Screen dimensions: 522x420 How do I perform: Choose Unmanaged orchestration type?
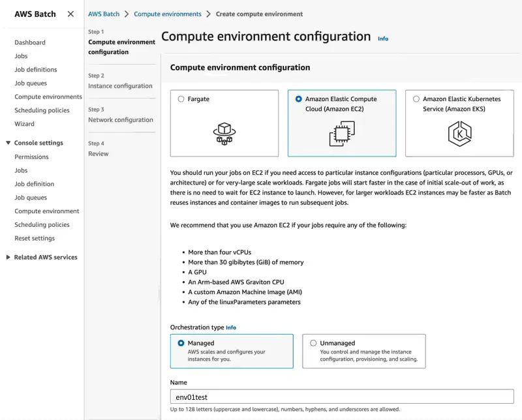point(313,343)
